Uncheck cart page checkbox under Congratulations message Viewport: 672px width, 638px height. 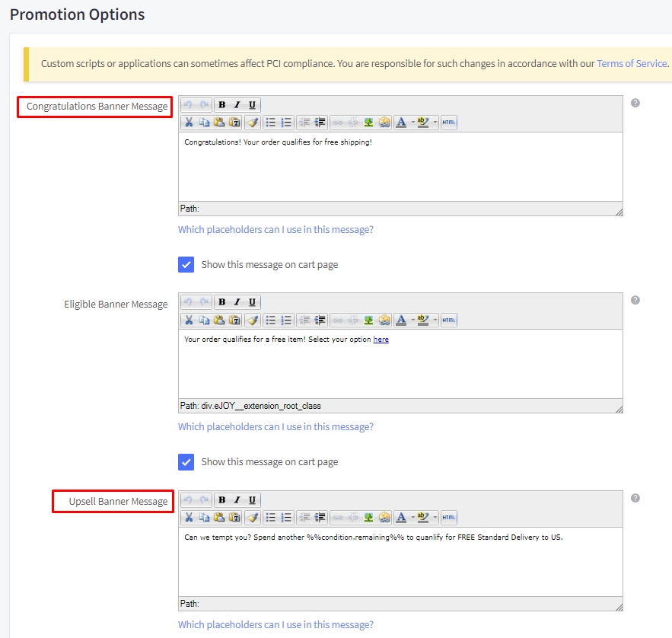coord(186,264)
